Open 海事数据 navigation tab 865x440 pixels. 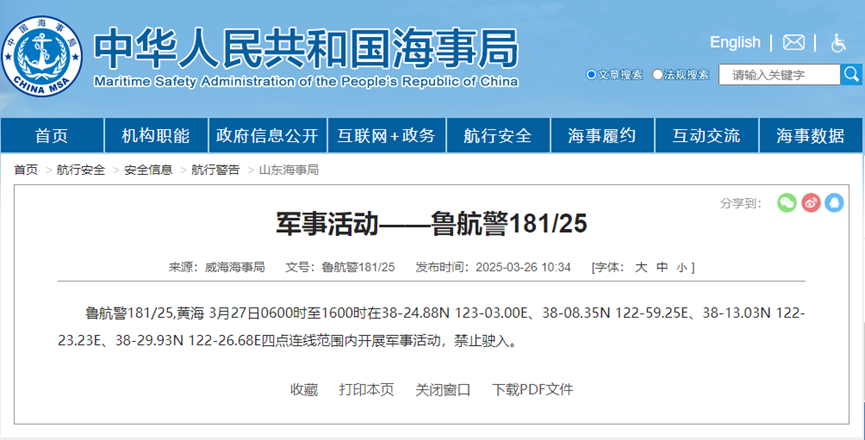[x=811, y=135]
